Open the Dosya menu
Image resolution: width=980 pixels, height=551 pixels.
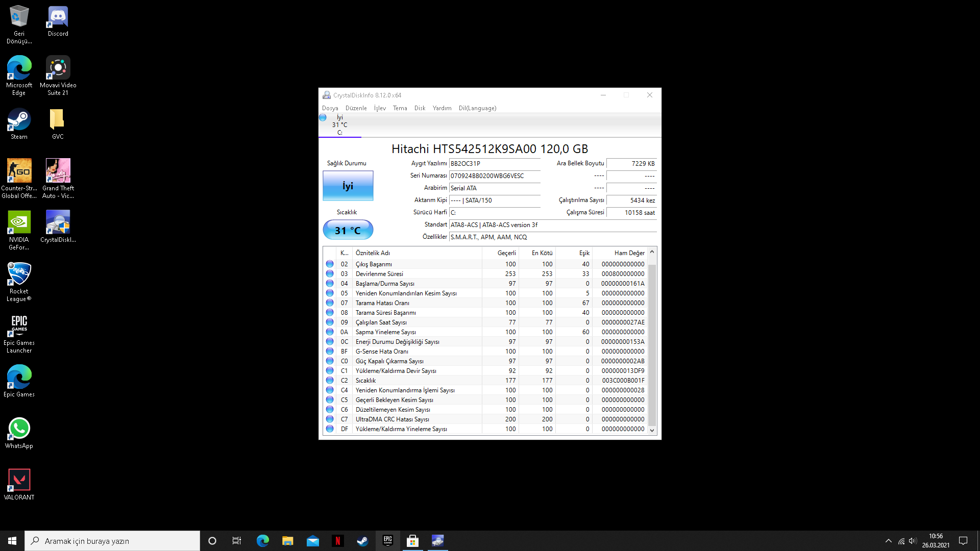pyautogui.click(x=330, y=108)
